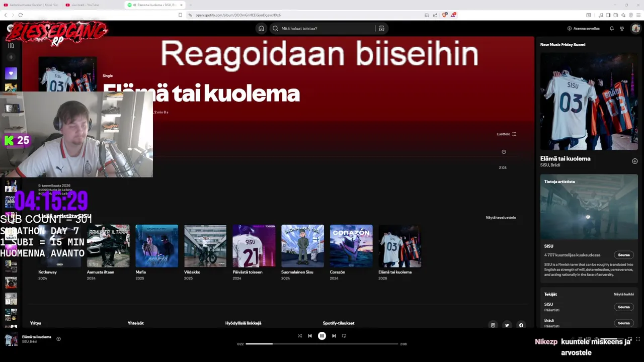Open now-playing song title in bottom bar
The image size is (644, 362).
37,337
